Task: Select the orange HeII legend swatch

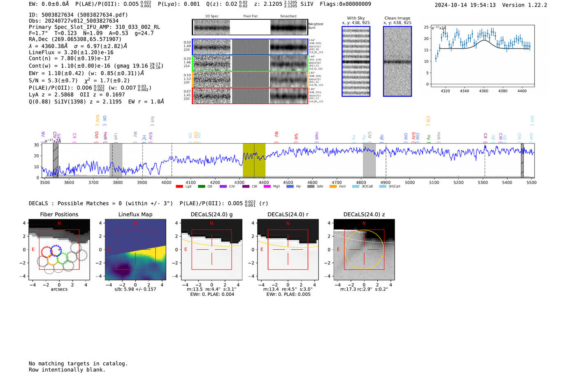Action: click(333, 186)
